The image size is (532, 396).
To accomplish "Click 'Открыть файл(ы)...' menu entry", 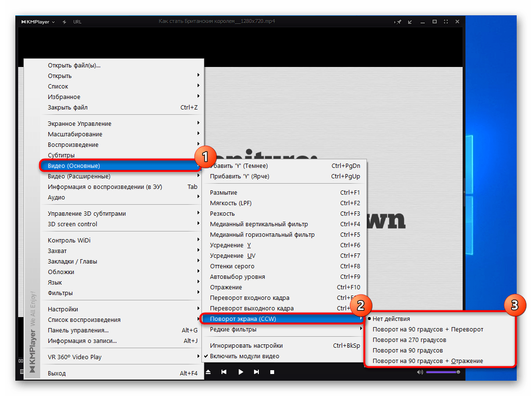I will pos(121,65).
